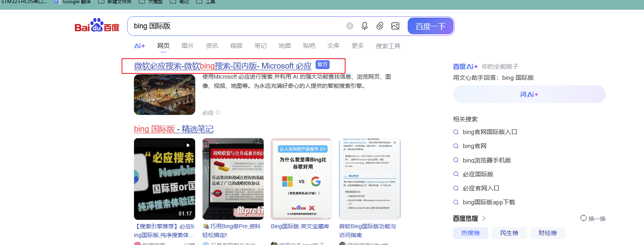Screen dimensions: 644x245
Task: Open the Lego-themed Bing note thumbnail
Action: coord(233,179)
